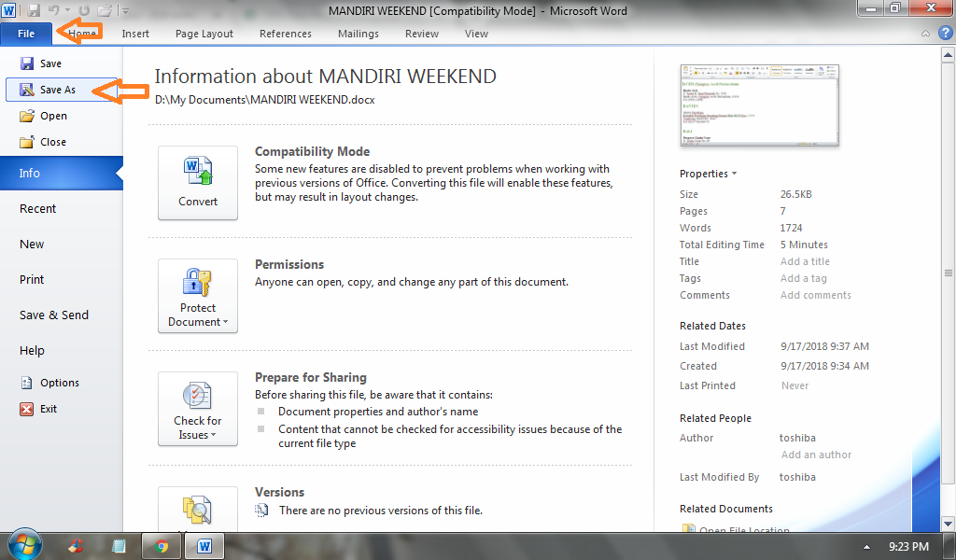956x560 pixels.
Task: Click the Redo icon in quick access toolbar
Action: 84,10
